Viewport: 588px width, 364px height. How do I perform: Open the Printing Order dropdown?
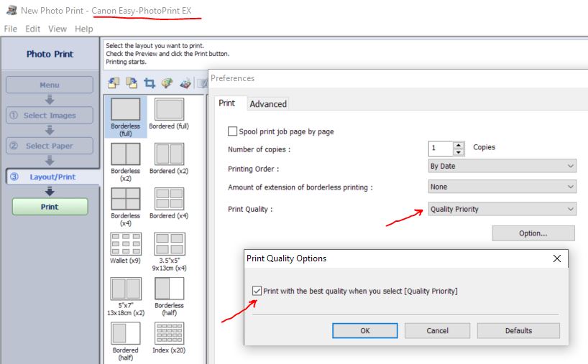tap(502, 166)
